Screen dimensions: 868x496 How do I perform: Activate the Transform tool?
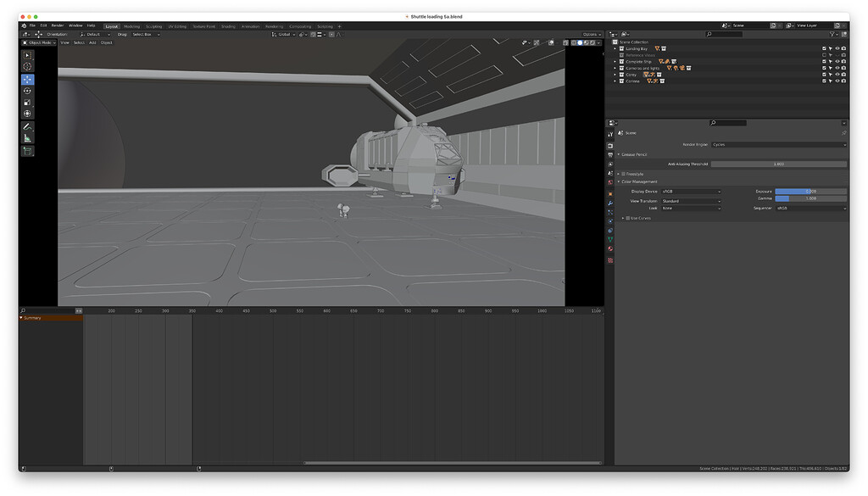click(x=27, y=114)
